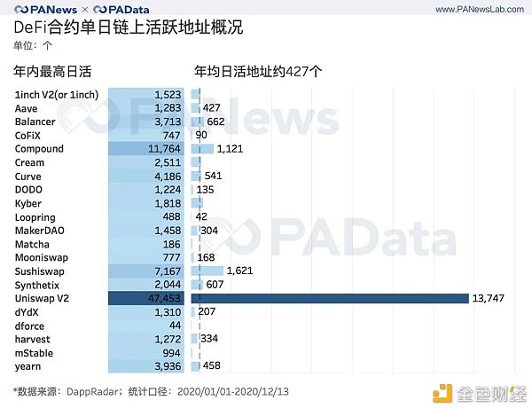
Task: Click the 47,453 Uniswap V2 peak value
Action: (164, 298)
